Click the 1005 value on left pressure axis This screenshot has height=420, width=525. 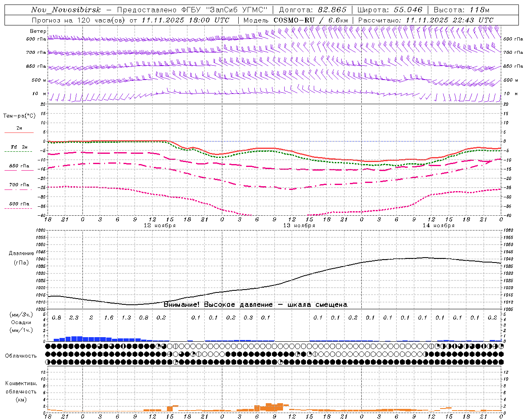point(41,309)
